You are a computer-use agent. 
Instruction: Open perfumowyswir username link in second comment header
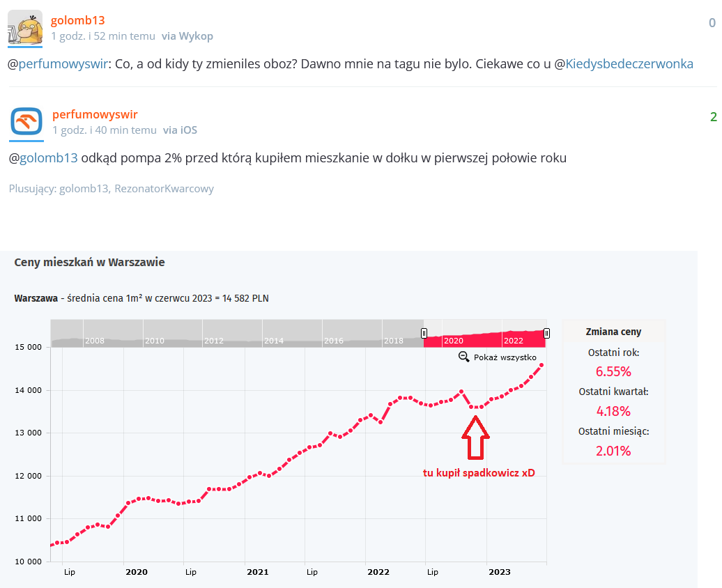(x=95, y=114)
